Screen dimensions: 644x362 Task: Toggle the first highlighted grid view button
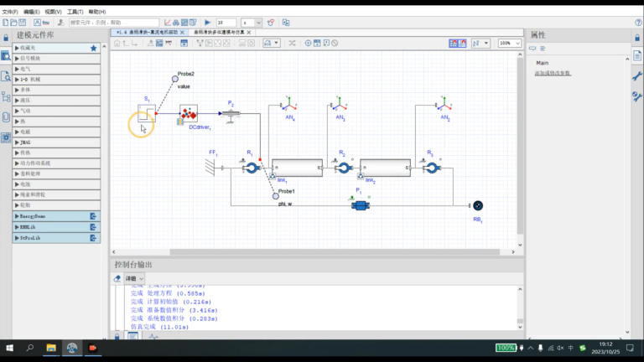click(454, 43)
